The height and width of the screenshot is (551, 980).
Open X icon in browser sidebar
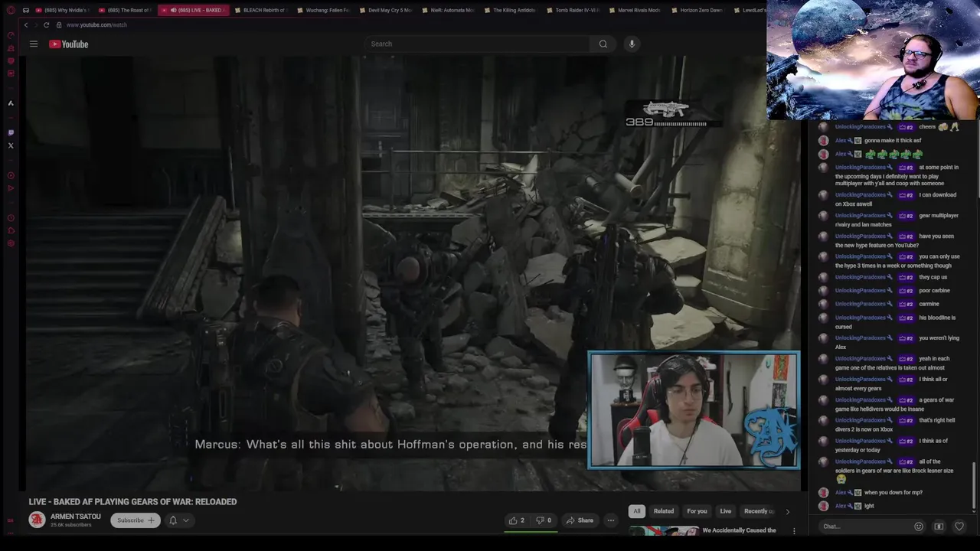pyautogui.click(x=11, y=145)
